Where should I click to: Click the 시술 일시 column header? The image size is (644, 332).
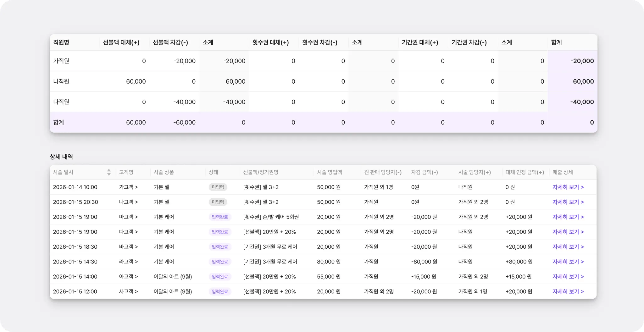pyautogui.click(x=63, y=172)
